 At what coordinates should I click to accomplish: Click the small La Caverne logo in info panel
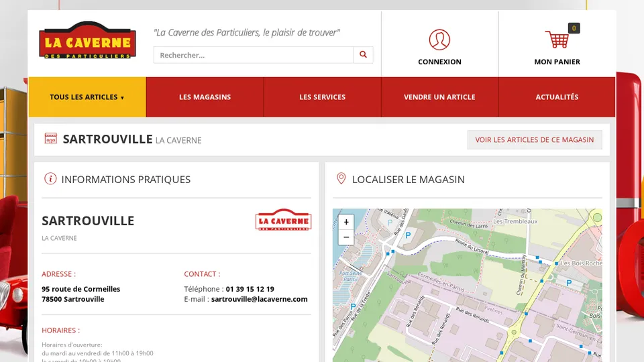pos(283,220)
